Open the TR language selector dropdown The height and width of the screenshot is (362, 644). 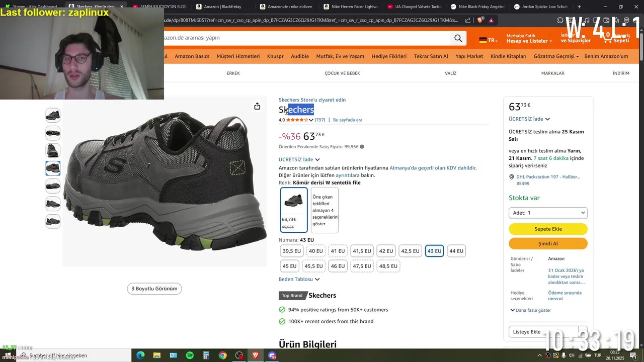pos(488,40)
